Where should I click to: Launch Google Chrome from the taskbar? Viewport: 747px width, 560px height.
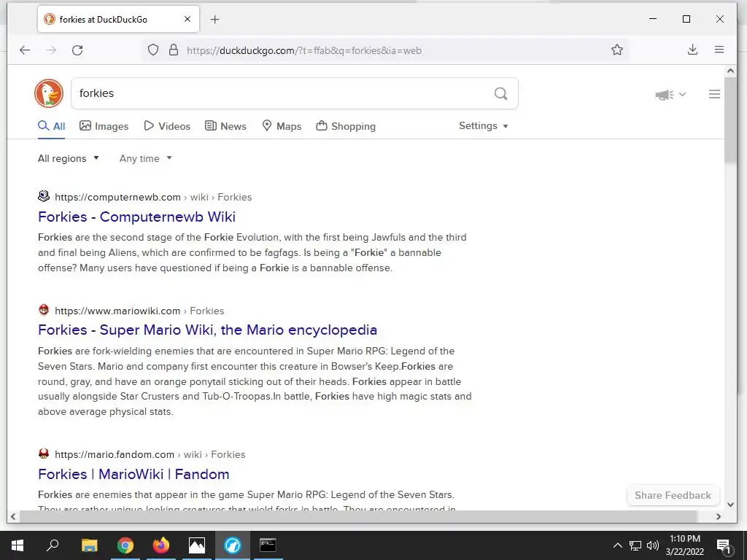(x=125, y=545)
